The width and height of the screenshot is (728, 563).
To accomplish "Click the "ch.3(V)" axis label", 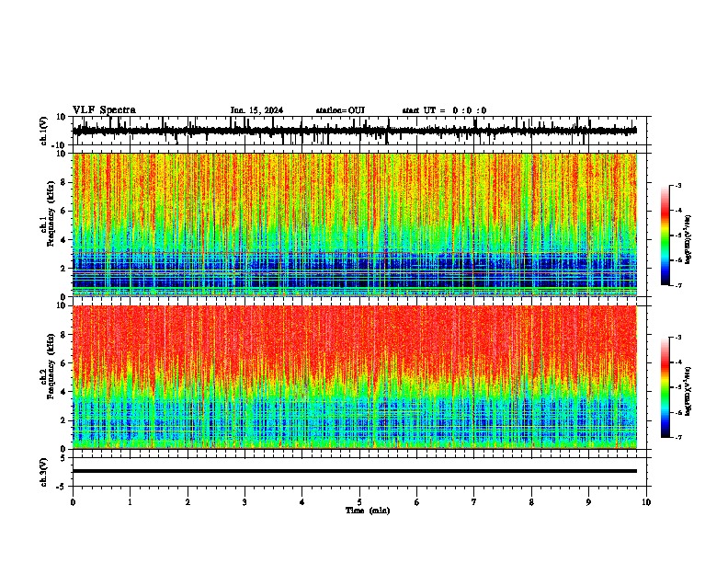I will click(x=44, y=473).
